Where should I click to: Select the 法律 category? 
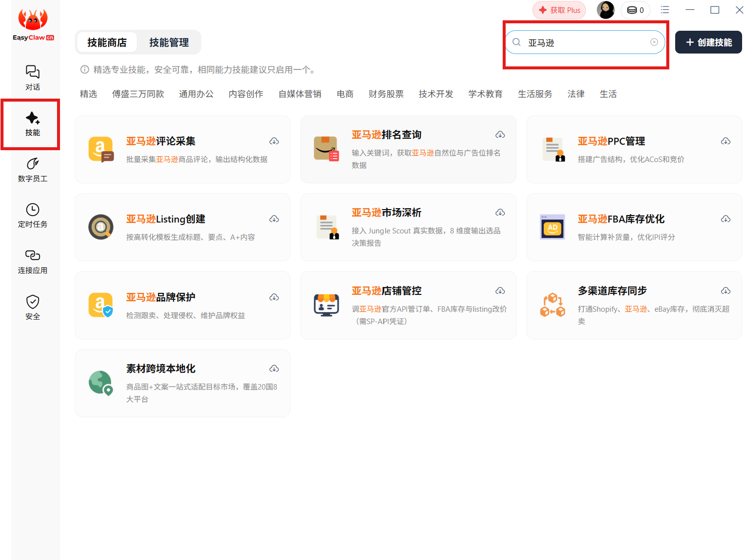click(576, 94)
